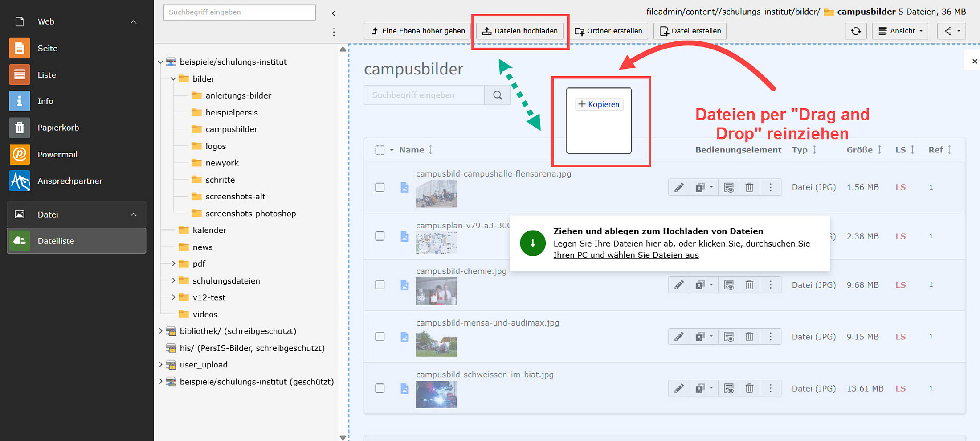Select the Liste module in the sidebar
This screenshot has height=441, width=980.
coord(46,75)
